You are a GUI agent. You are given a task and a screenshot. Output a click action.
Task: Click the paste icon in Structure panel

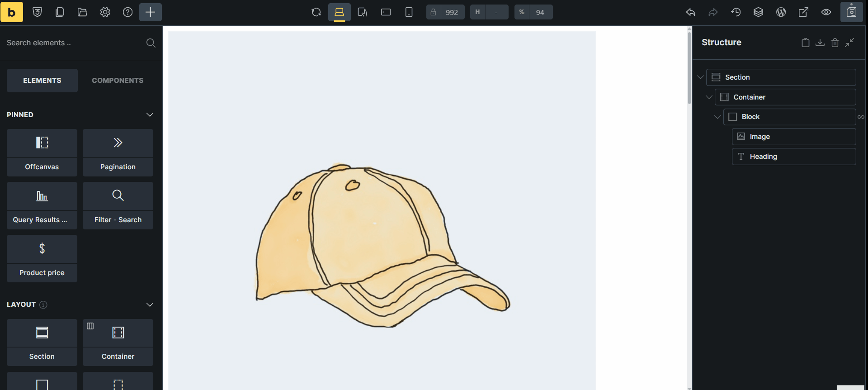(x=806, y=43)
